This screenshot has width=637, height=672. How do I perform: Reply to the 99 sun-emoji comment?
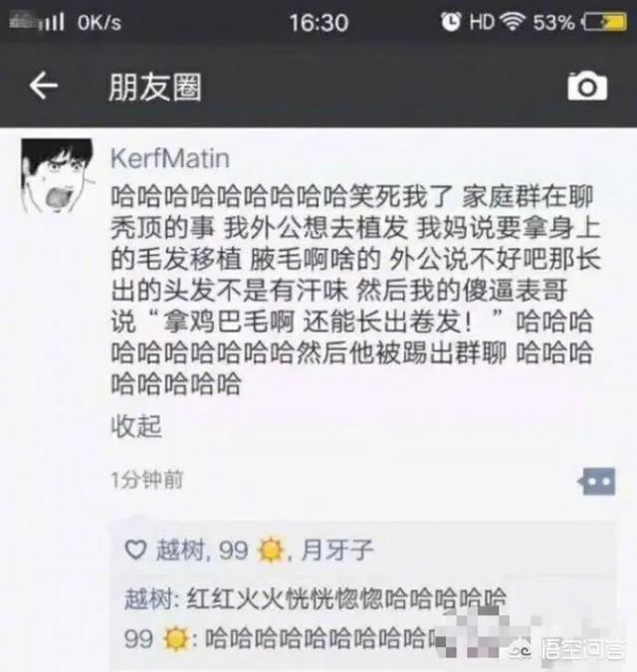tap(285, 638)
